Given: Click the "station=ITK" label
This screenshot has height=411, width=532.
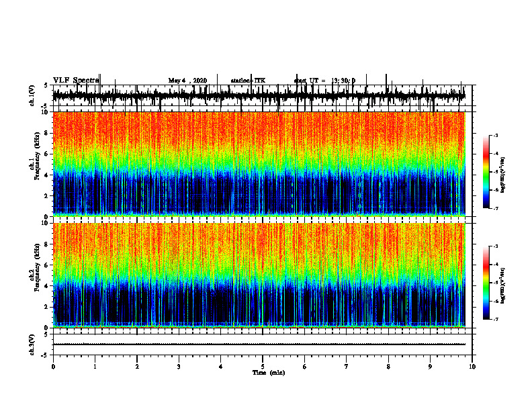Looking at the screenshot, I should coord(248,81).
